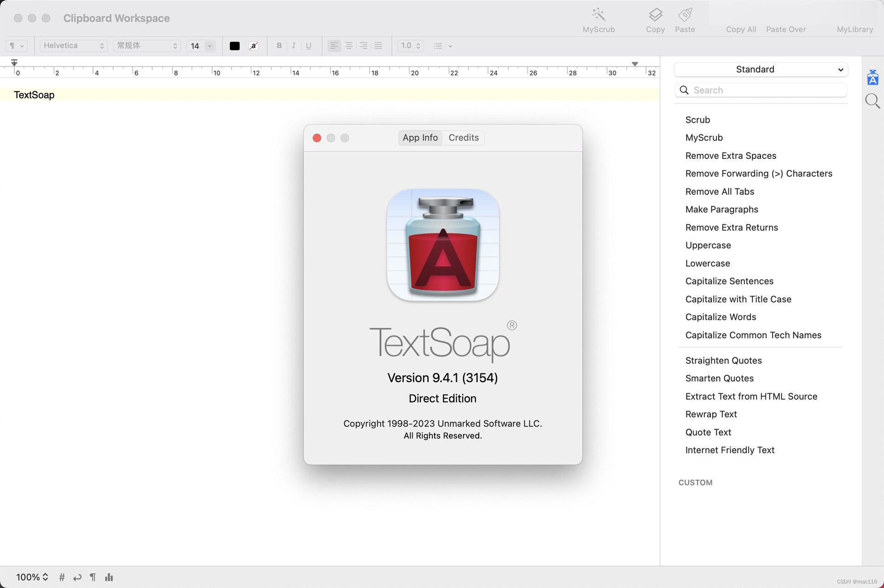This screenshot has width=884, height=588.
Task: Select Straighten Quotes cleaner
Action: click(x=723, y=361)
